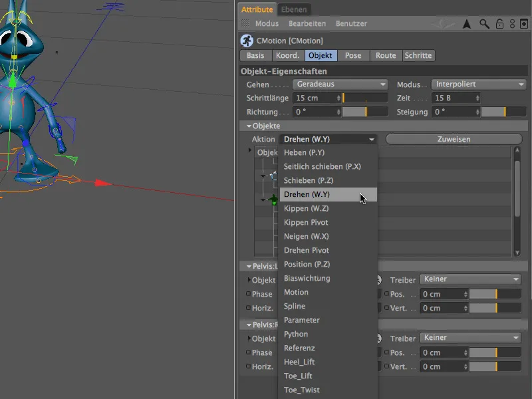Switch to the Ebenen tab
532x399 pixels.
tap(294, 9)
